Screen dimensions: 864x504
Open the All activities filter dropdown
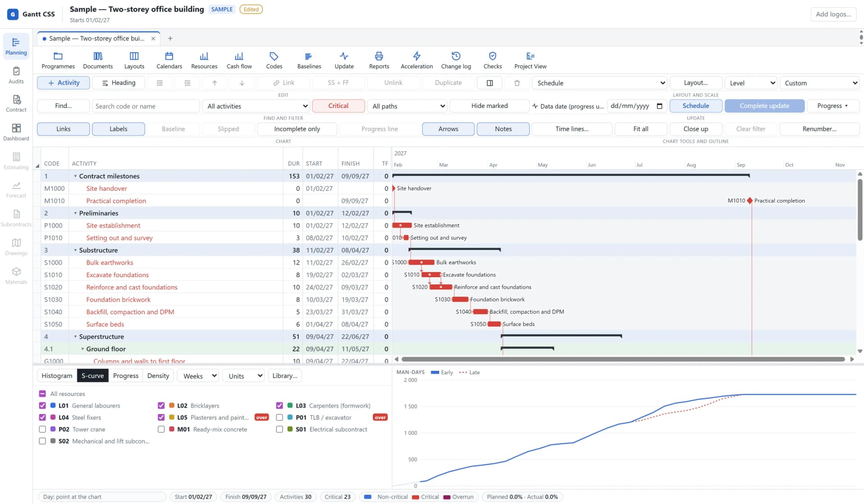click(256, 106)
